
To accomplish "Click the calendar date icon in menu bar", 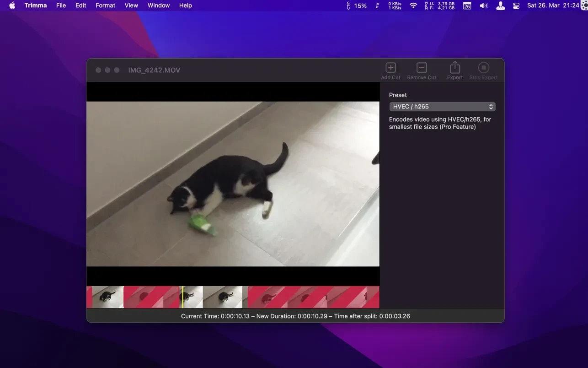I will 467,5.
